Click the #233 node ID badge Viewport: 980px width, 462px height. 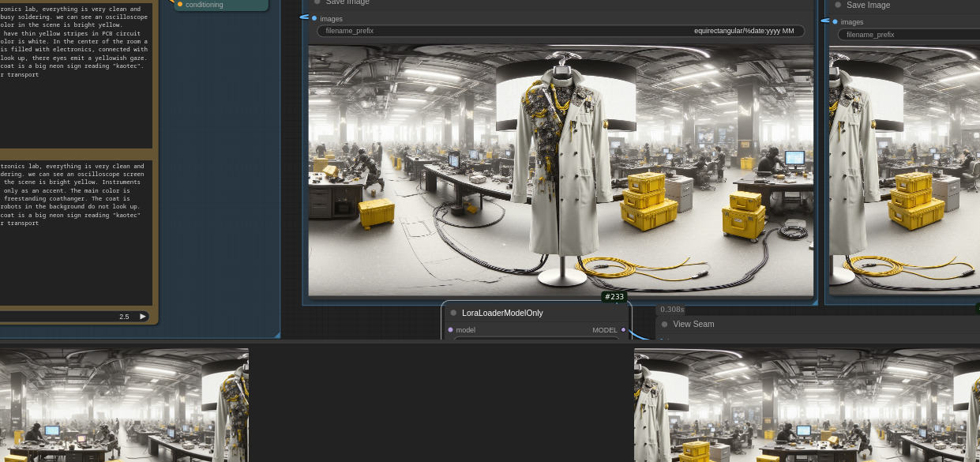tap(614, 297)
